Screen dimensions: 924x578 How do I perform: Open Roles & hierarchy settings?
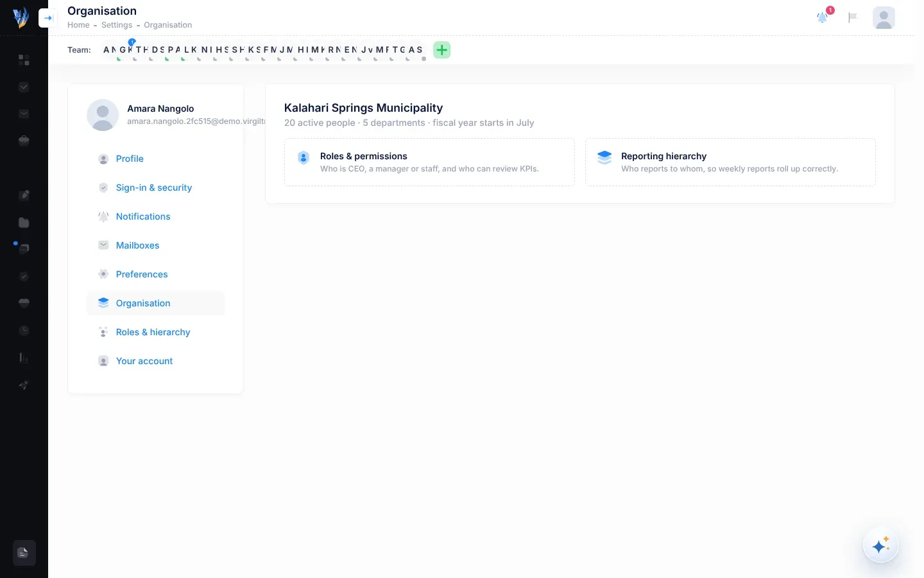[155, 332]
